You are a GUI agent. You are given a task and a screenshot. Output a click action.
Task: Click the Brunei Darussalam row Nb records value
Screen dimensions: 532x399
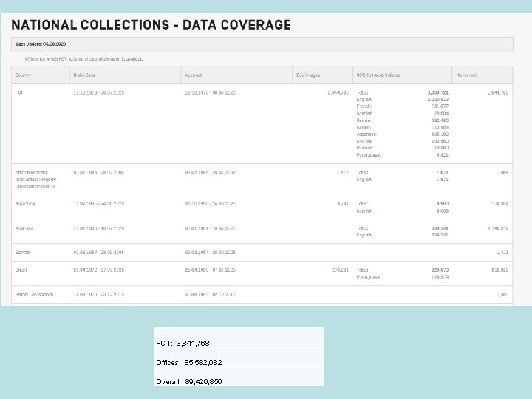coord(502,295)
